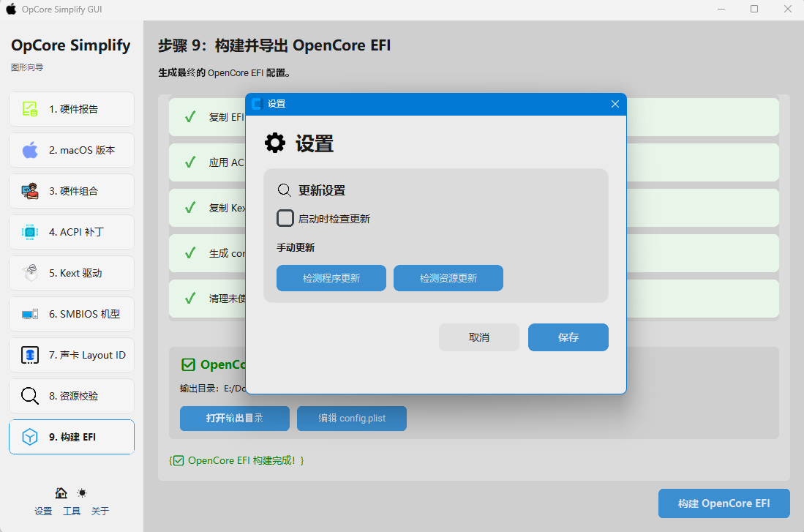The width and height of the screenshot is (804, 532).
Task: Click the magnifier icon for 资源校验
Action: click(x=30, y=396)
